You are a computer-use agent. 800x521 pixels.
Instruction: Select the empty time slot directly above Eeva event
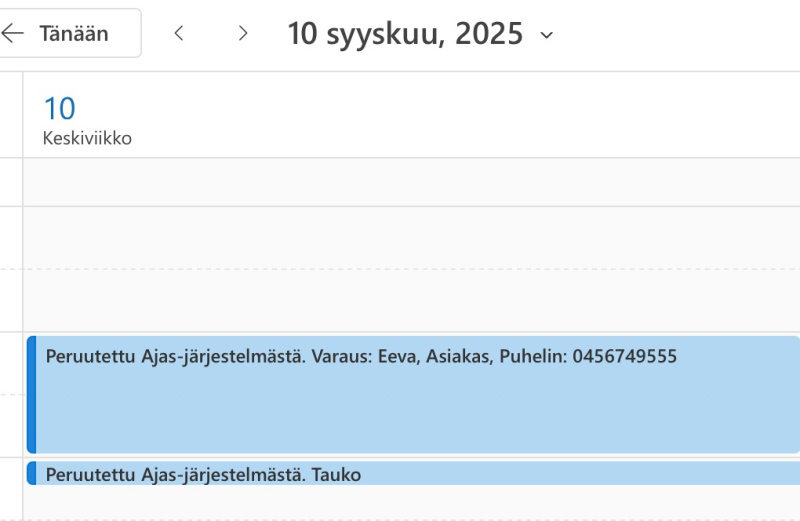click(x=400, y=300)
